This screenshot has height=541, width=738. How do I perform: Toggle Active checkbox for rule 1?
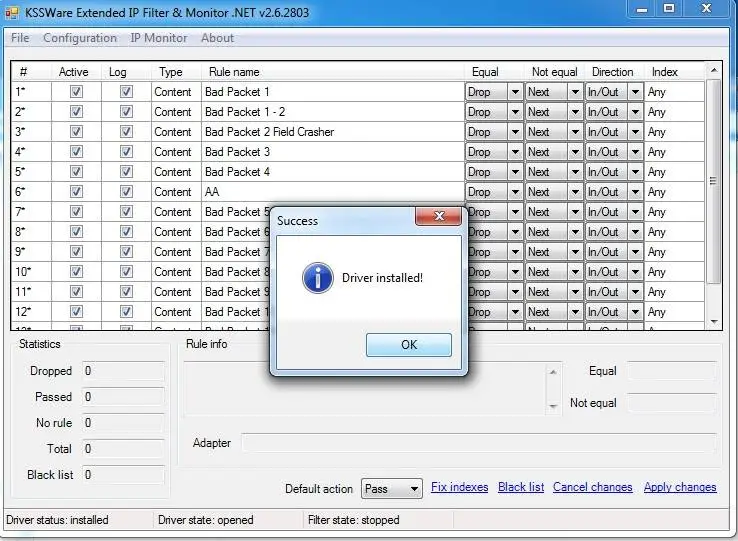click(x=76, y=91)
